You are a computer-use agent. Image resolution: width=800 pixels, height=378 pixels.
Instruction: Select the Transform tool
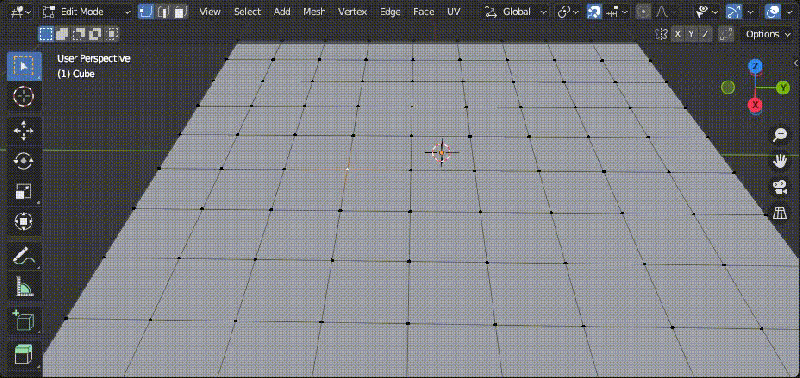click(23, 221)
